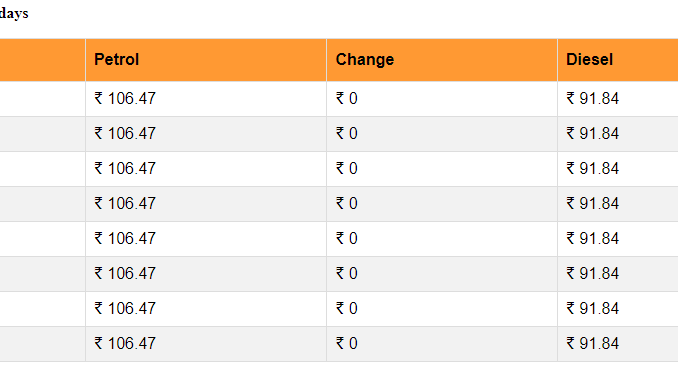The height and width of the screenshot is (373, 678).
Task: Select third row change value ₹ 0
Action: click(x=347, y=169)
